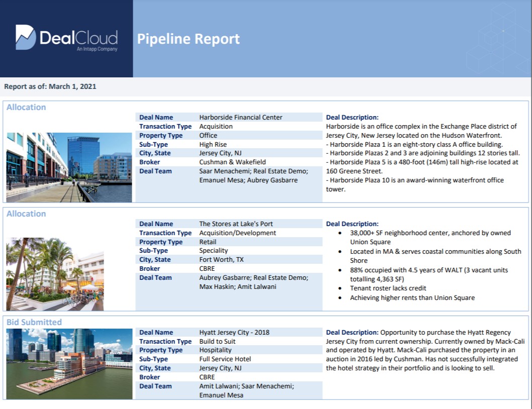Click the first Allocation section header

tap(26, 107)
